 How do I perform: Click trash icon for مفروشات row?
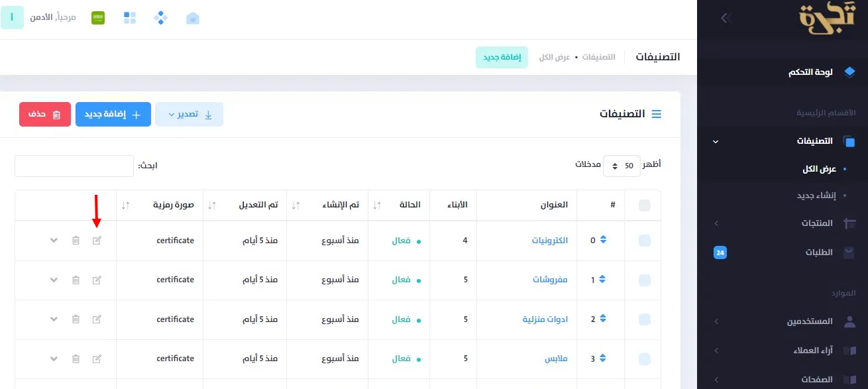pyautogui.click(x=76, y=280)
